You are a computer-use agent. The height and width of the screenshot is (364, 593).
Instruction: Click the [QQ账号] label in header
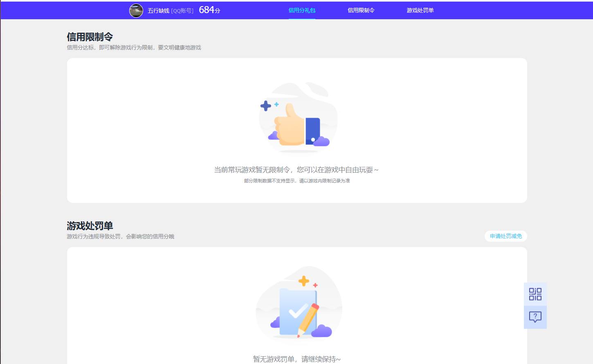pyautogui.click(x=182, y=11)
